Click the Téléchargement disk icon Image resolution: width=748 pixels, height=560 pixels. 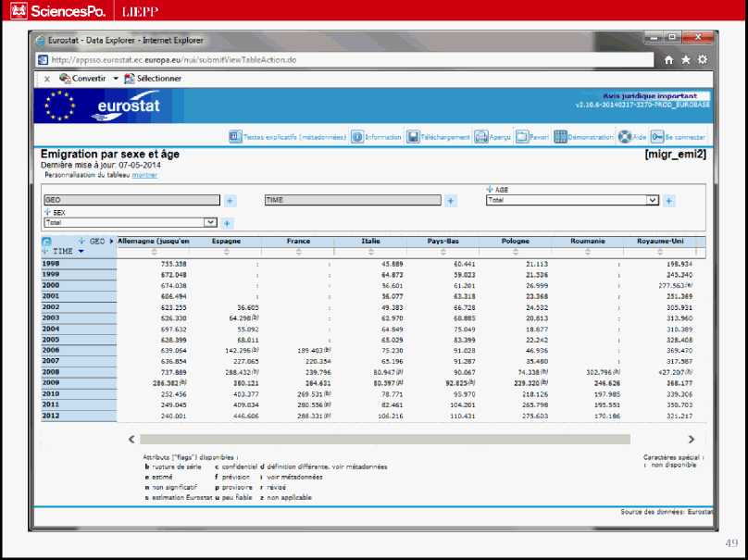click(x=413, y=136)
